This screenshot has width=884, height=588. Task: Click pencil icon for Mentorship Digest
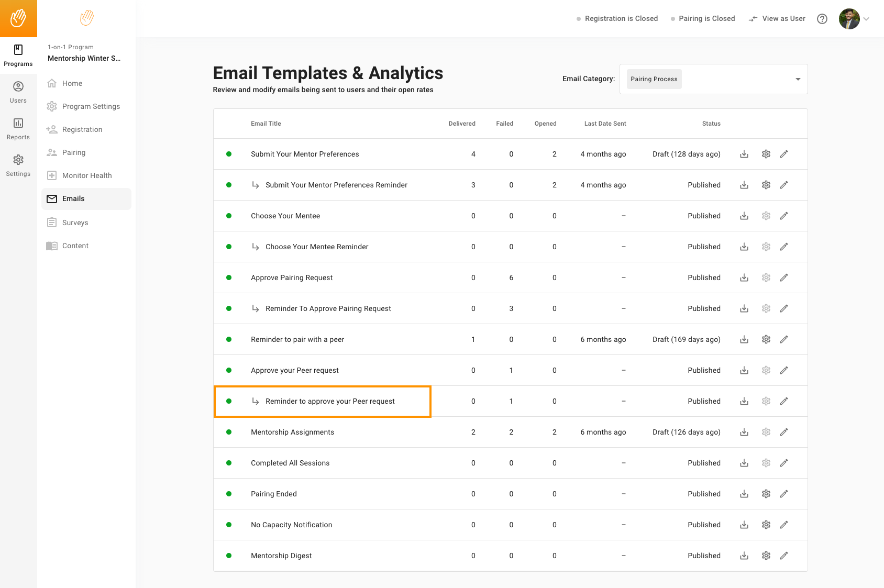tap(783, 556)
